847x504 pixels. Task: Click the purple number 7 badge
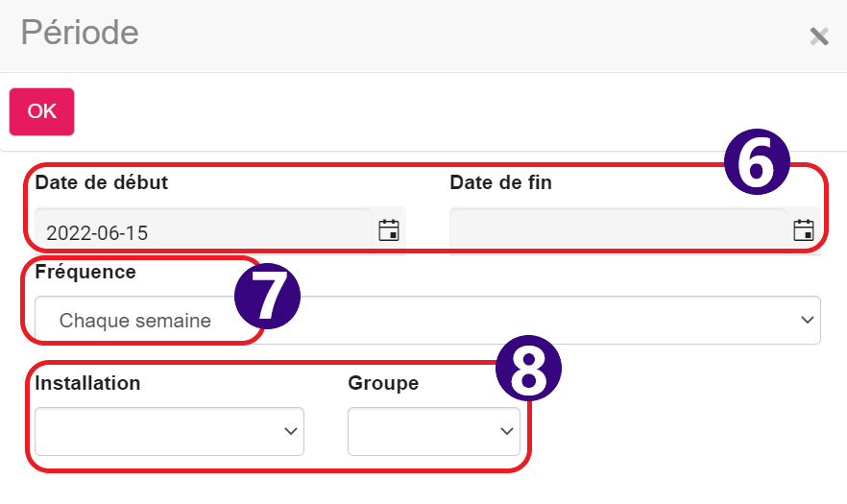click(x=267, y=296)
